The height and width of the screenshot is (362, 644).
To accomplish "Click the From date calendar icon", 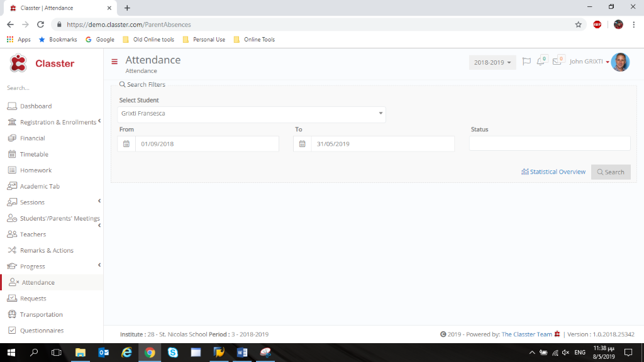I will (126, 144).
